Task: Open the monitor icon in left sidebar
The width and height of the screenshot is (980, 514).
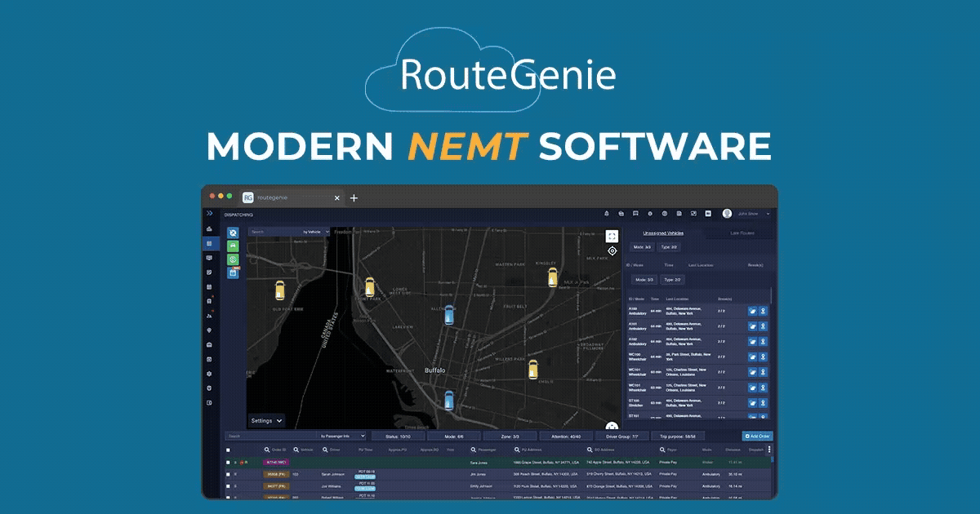Action: point(210,258)
